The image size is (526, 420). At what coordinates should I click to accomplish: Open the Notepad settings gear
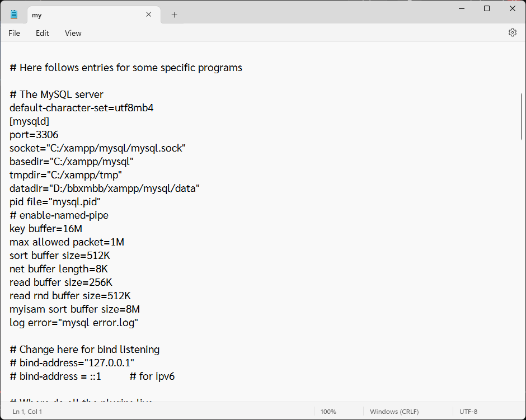[512, 33]
